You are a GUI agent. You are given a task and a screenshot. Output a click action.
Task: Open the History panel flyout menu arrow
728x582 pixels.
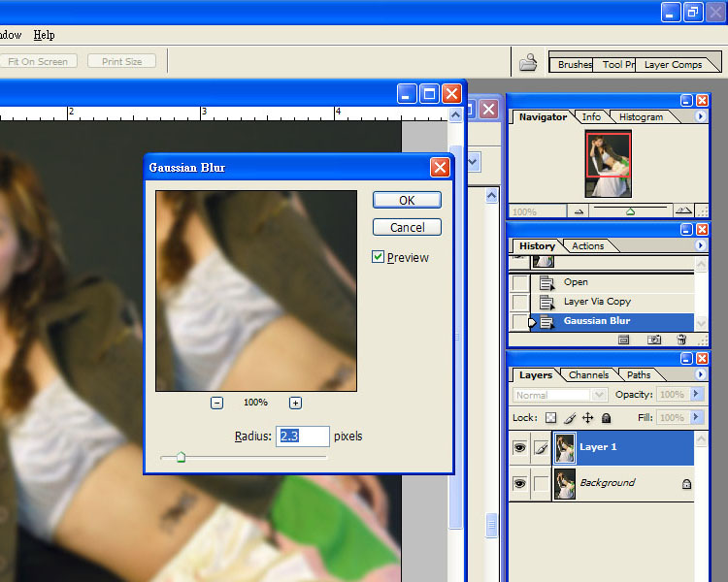tap(701, 245)
